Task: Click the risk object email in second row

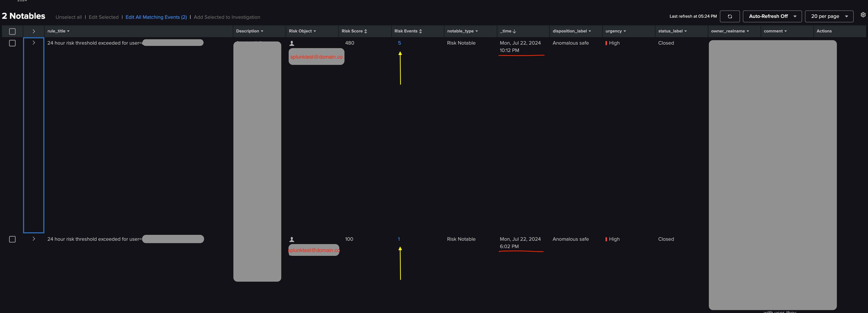Action: [314, 250]
